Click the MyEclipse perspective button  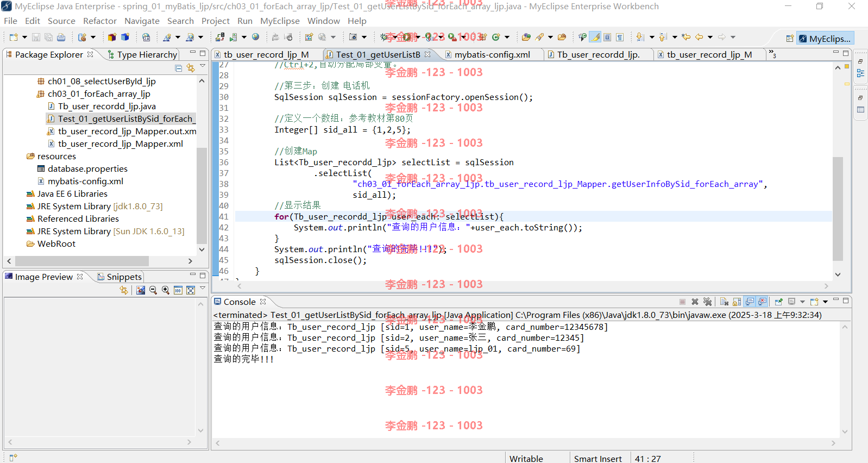[x=825, y=39]
